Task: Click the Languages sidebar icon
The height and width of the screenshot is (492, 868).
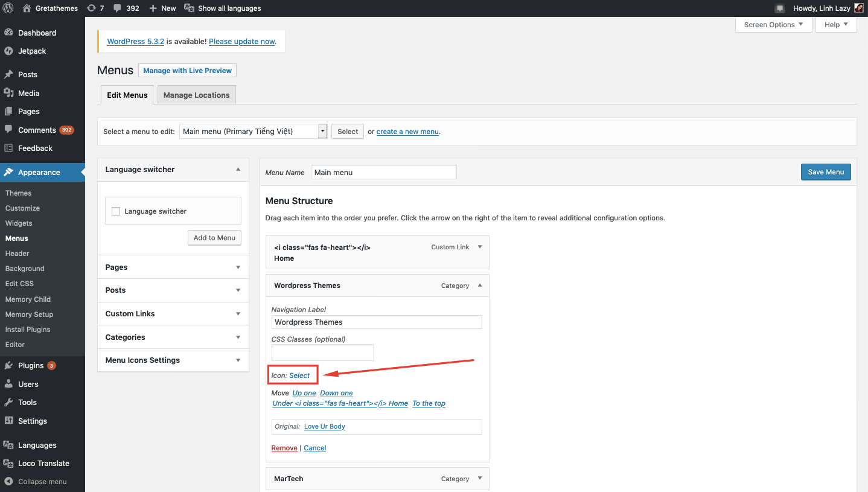Action: [8, 445]
